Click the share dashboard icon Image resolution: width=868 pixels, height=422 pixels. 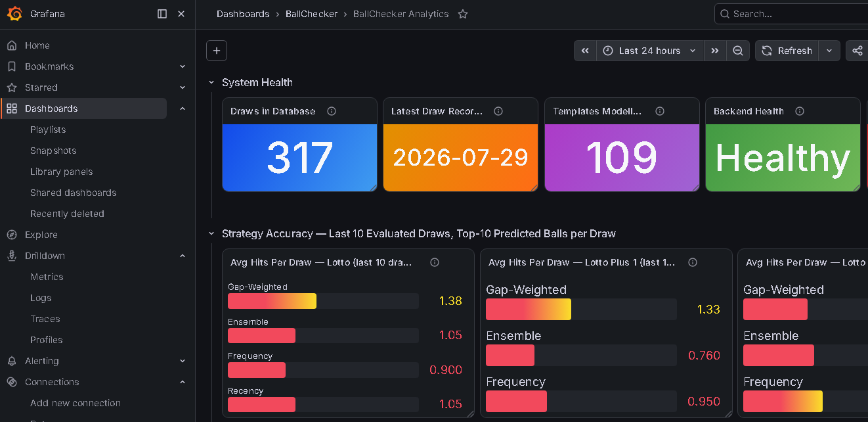[x=857, y=51]
